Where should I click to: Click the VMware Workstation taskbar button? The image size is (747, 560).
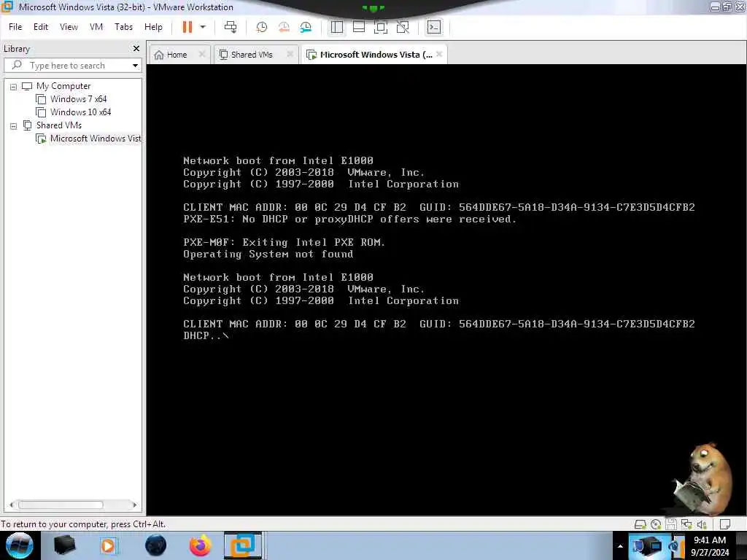(243, 545)
